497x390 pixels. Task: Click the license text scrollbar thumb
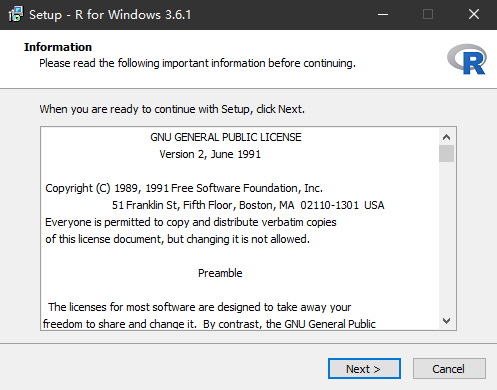tap(446, 153)
